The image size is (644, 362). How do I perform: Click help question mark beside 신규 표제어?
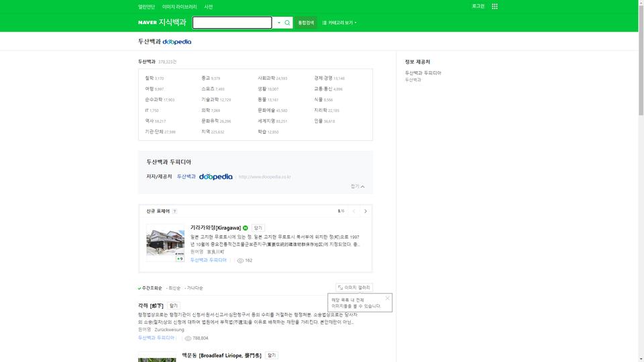point(174,211)
